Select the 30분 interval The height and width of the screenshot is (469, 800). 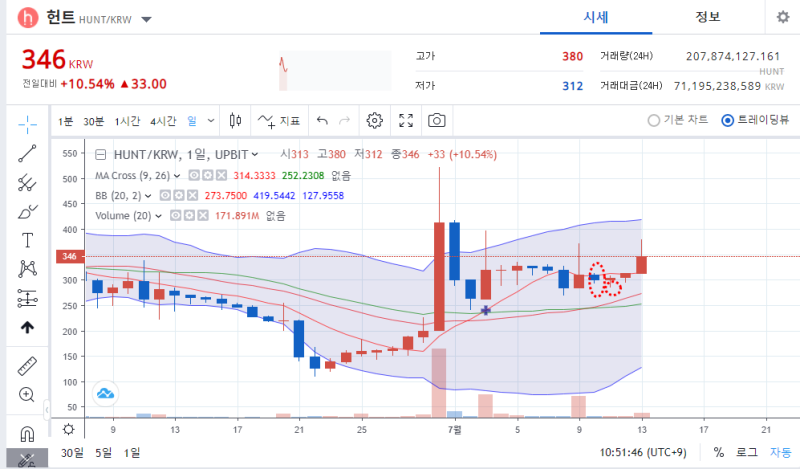[93, 121]
